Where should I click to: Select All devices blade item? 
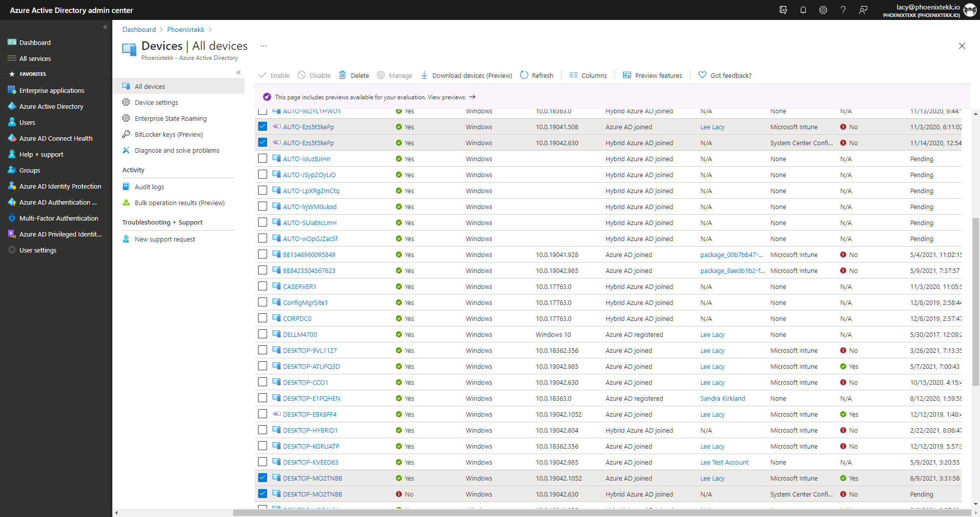click(178, 86)
